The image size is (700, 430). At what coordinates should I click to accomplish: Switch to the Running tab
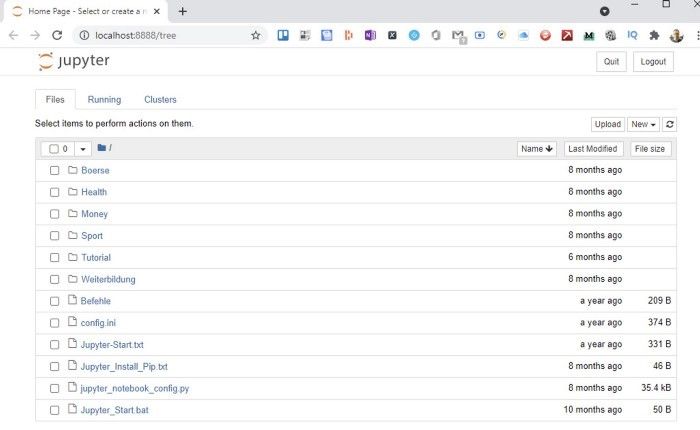104,100
